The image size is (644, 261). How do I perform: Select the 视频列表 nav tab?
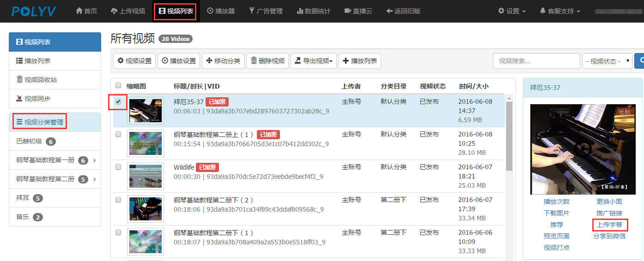(176, 11)
